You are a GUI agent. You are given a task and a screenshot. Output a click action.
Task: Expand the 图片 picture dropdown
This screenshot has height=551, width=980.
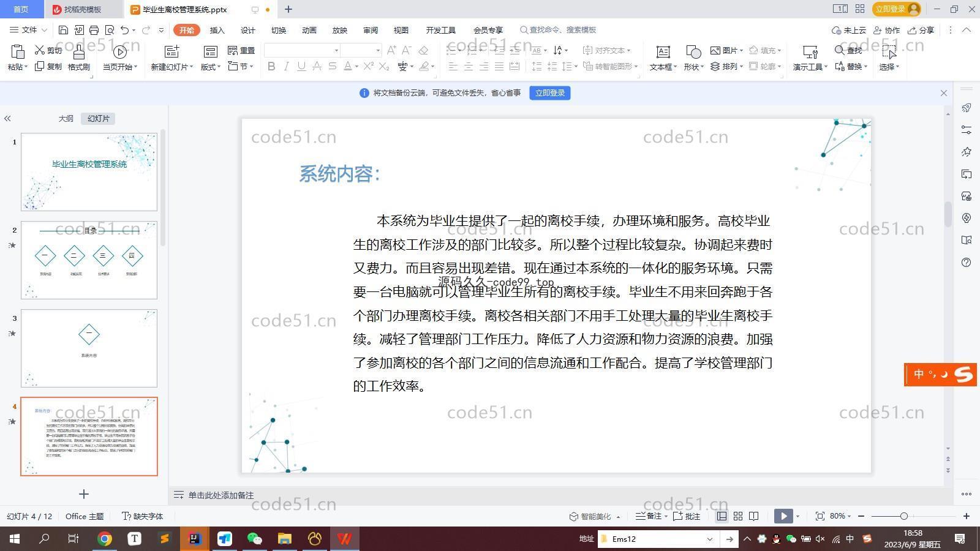727,50
